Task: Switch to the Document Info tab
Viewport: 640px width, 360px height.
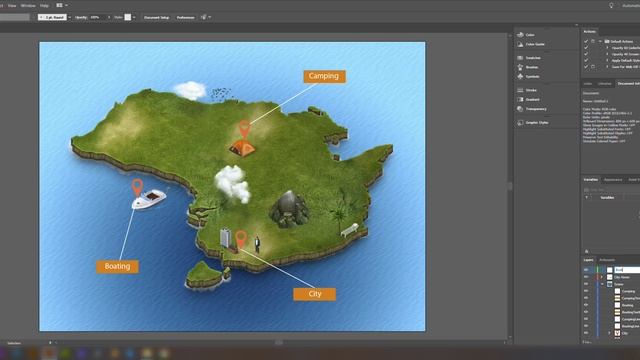Action: 628,83
